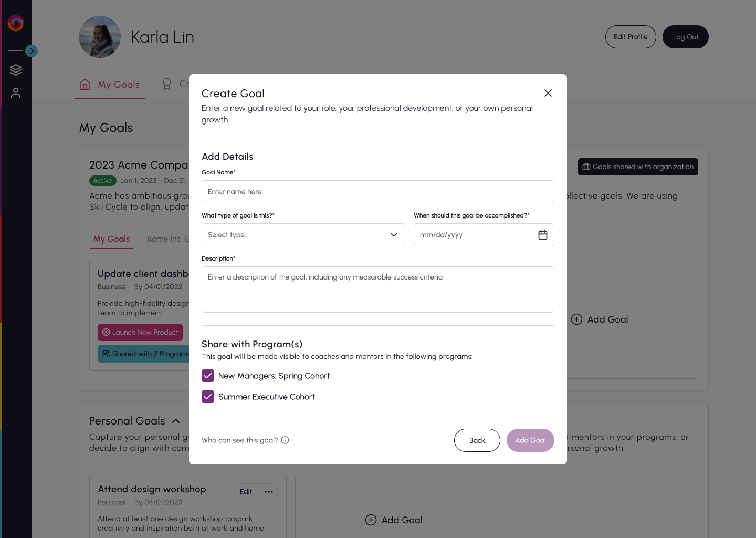Screen dimensions: 756x538
Task: Close the Create Goal dialog
Action: [548, 93]
